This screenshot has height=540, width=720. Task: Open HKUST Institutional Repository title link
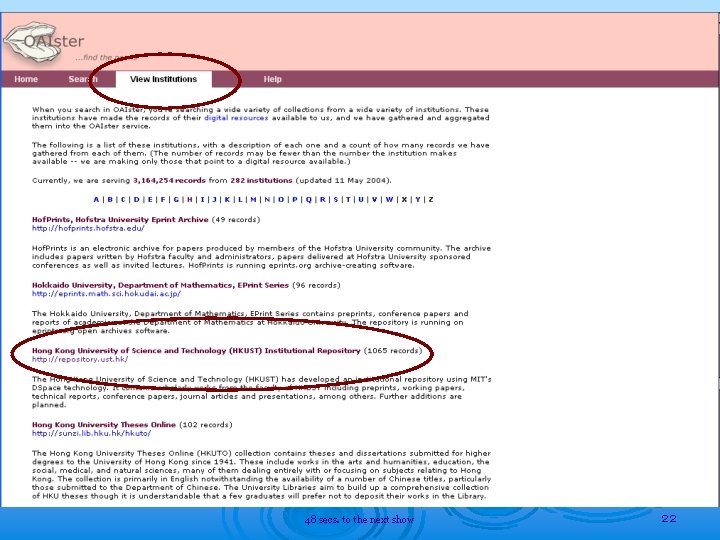click(196, 351)
